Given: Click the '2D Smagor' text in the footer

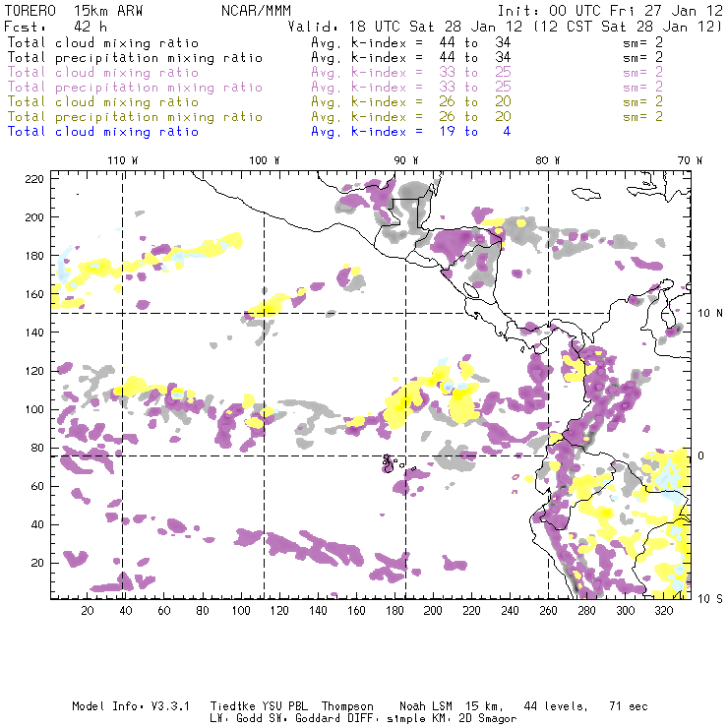Looking at the screenshot, I should [x=488, y=719].
